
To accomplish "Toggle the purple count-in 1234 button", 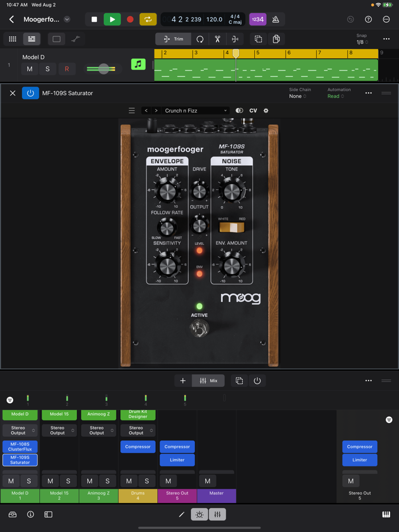I will (258, 19).
